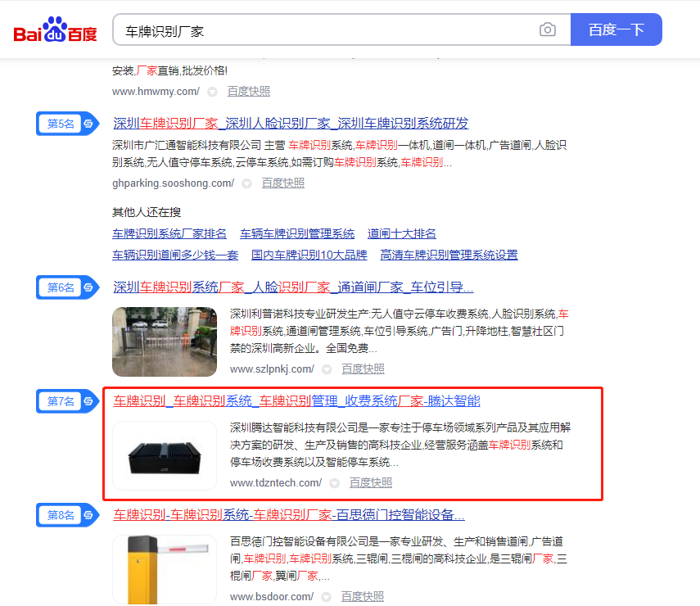Screen dimensions: 700x606
Task: Open 百度快照 for www.hmwmy.com
Action: (249, 92)
